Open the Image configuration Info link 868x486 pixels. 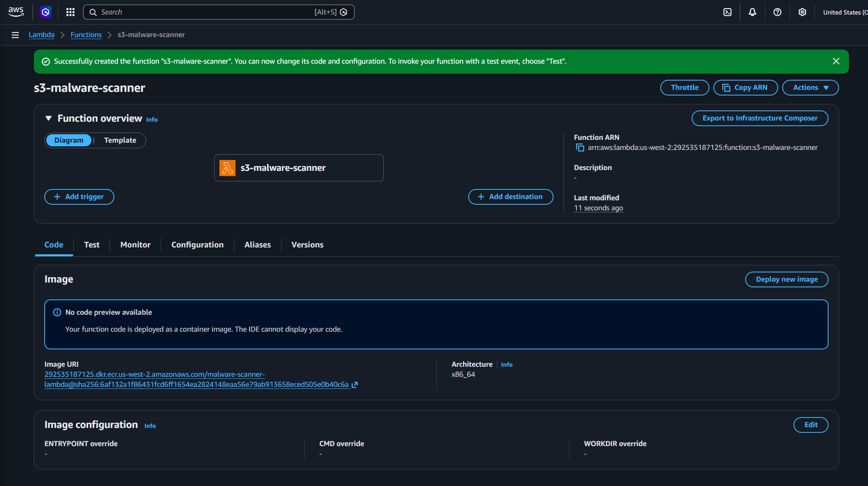click(x=150, y=426)
